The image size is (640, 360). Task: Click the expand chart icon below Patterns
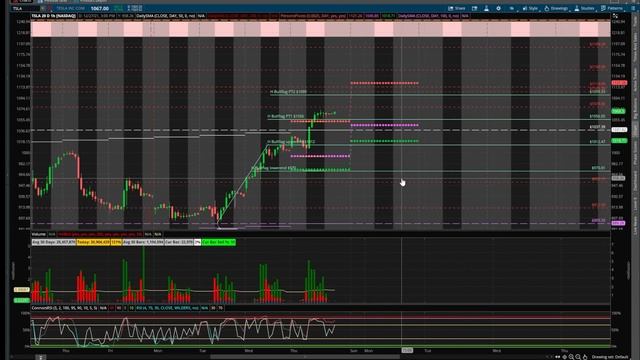click(615, 16)
